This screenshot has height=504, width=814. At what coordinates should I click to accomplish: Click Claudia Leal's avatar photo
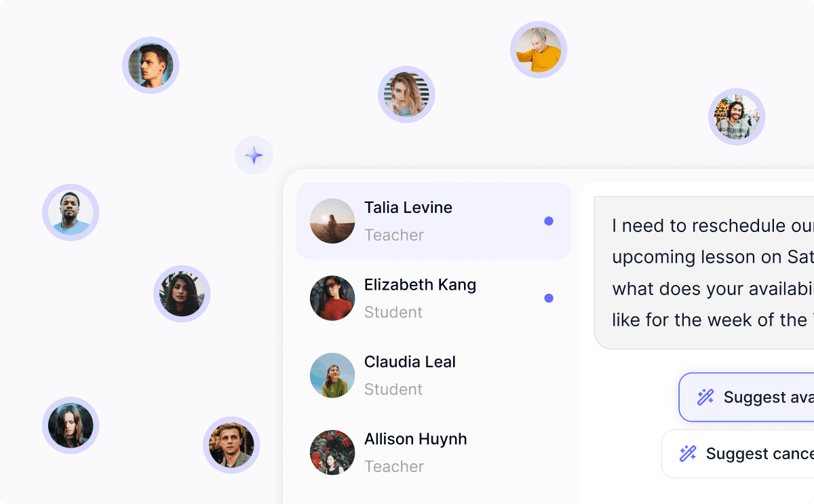pos(332,375)
